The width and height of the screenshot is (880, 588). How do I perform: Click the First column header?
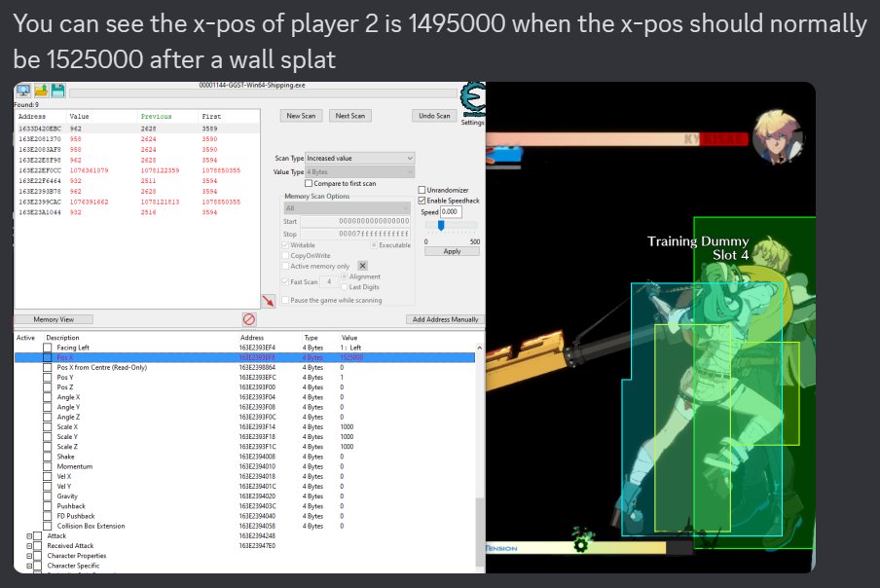pos(229,116)
